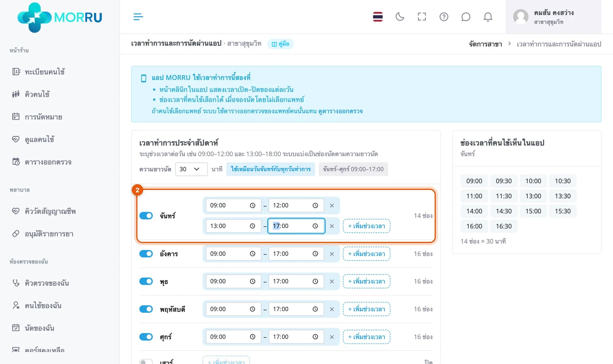
Task: Click Monday 13:00 start time field
Action: pos(233,226)
